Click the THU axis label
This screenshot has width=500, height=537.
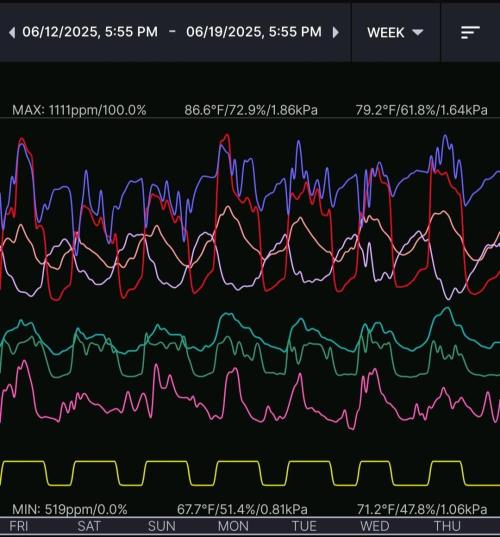[448, 526]
